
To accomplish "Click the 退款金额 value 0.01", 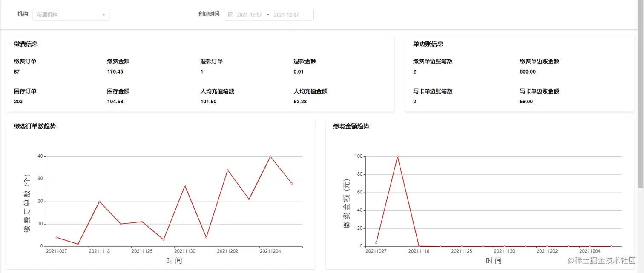I will tap(299, 71).
